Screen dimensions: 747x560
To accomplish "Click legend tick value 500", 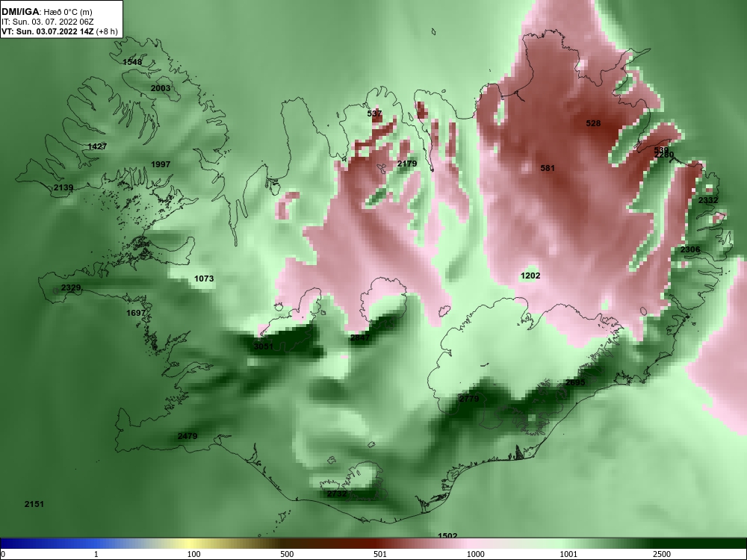I will 287,554.
